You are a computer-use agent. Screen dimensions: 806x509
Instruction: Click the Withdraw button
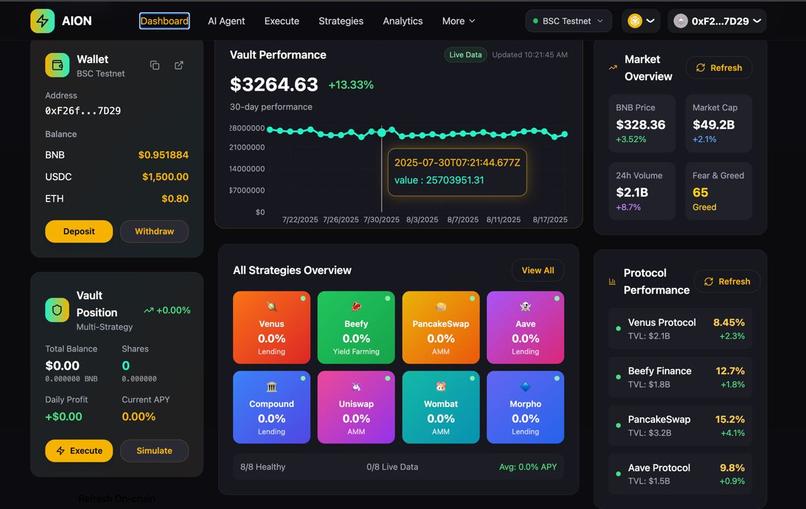154,231
